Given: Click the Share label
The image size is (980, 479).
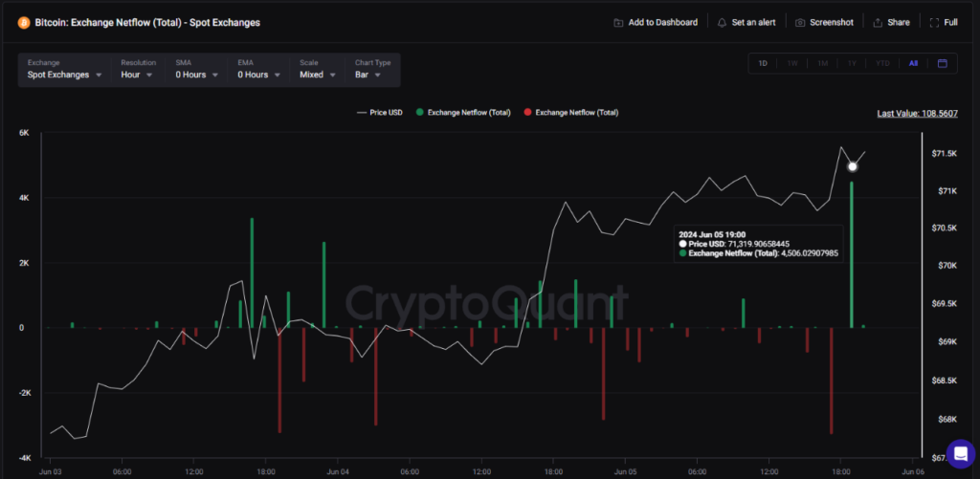Looking at the screenshot, I should coord(899,23).
